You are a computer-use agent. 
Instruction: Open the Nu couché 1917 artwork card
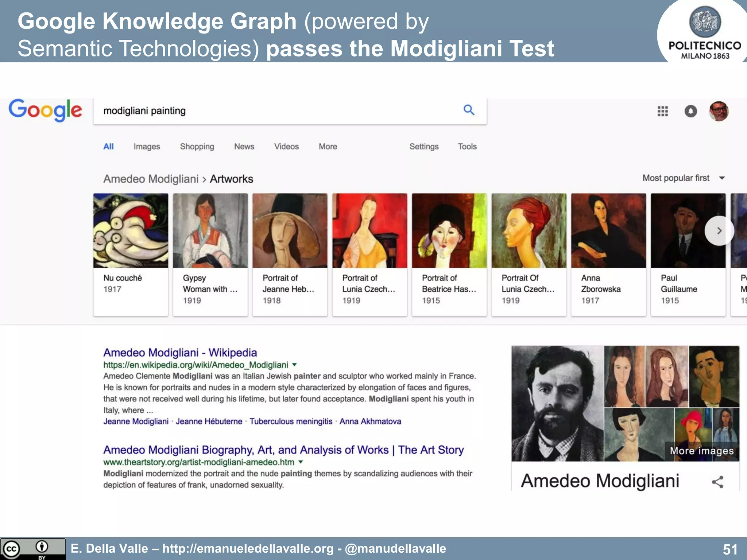[131, 254]
